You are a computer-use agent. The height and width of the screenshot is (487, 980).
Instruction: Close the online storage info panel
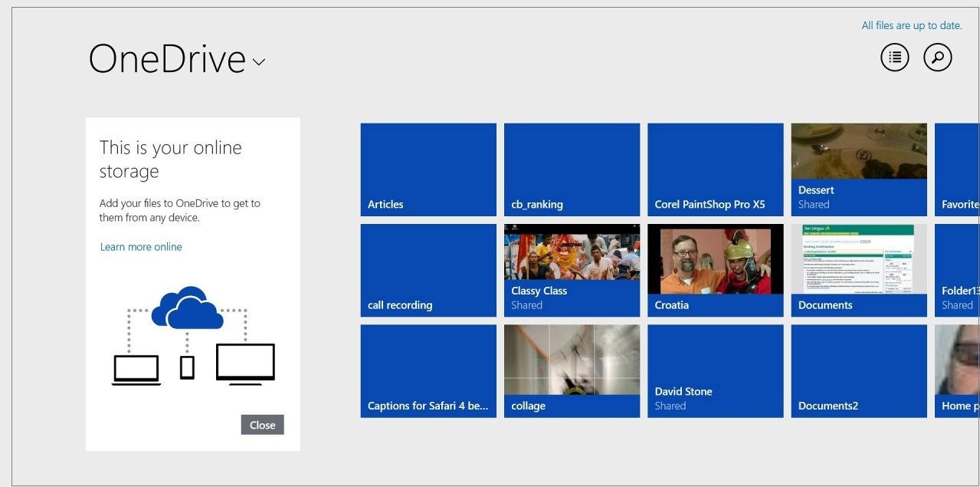click(262, 425)
